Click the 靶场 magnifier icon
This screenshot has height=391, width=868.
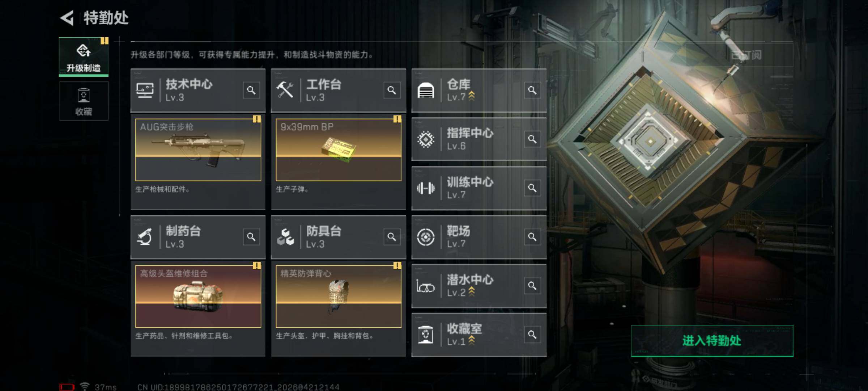click(x=532, y=237)
